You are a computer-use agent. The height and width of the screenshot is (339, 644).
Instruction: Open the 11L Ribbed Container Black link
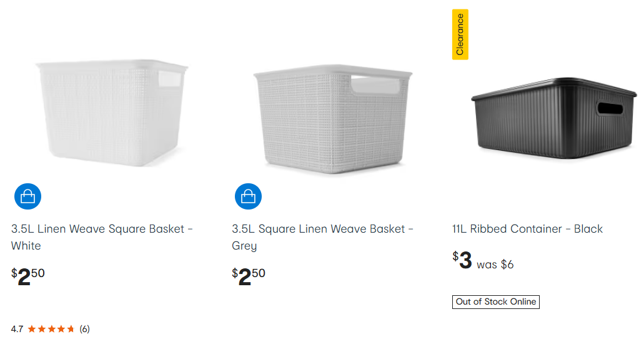tap(527, 229)
